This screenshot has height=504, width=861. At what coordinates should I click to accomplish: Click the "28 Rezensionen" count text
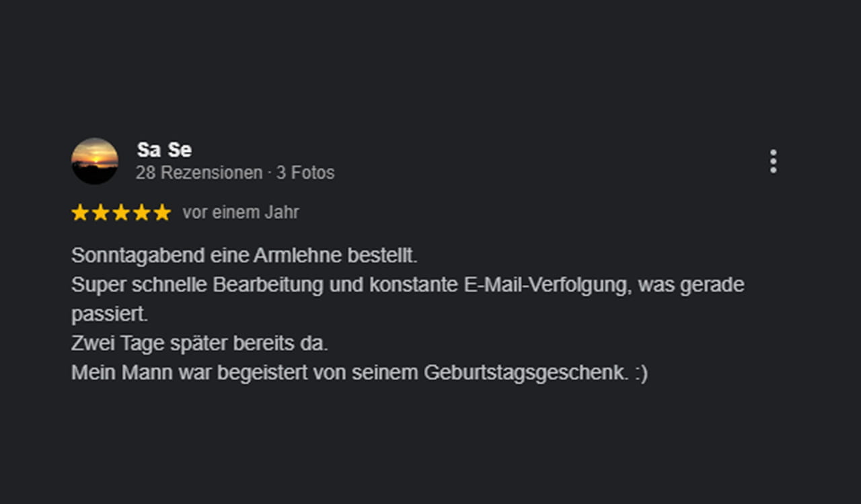pyautogui.click(x=198, y=173)
